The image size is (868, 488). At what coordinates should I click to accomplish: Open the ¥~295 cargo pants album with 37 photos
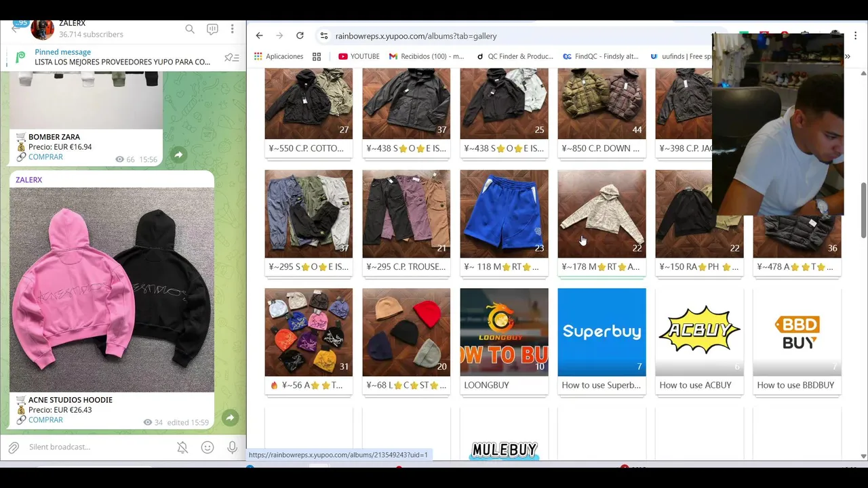click(x=309, y=224)
